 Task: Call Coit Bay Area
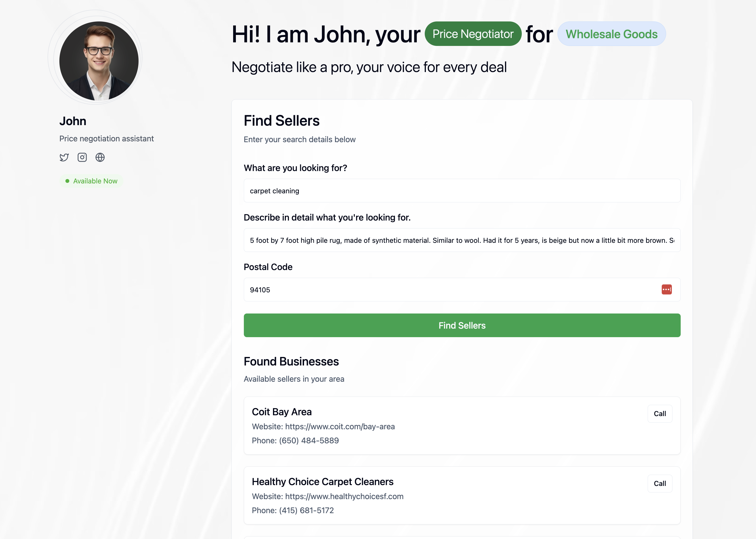coord(660,414)
